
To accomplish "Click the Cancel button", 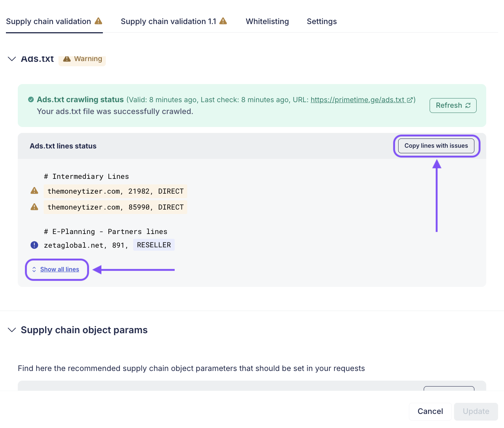I will 430,411.
